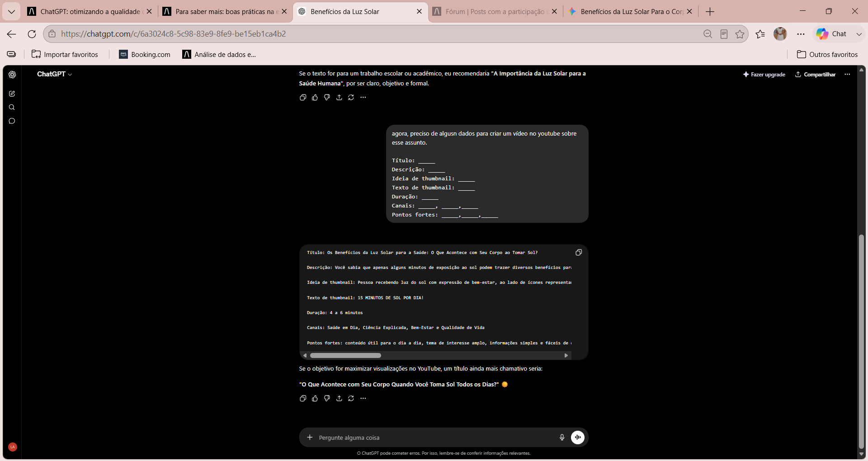Viewport: 868px width, 461px height.
Task: Open Copilot Chat button
Action: [831, 34]
